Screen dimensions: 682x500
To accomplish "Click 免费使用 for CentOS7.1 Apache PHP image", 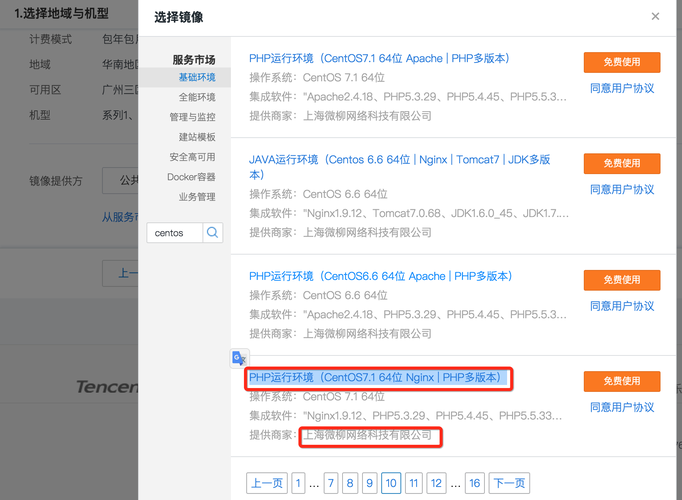I will [622, 62].
